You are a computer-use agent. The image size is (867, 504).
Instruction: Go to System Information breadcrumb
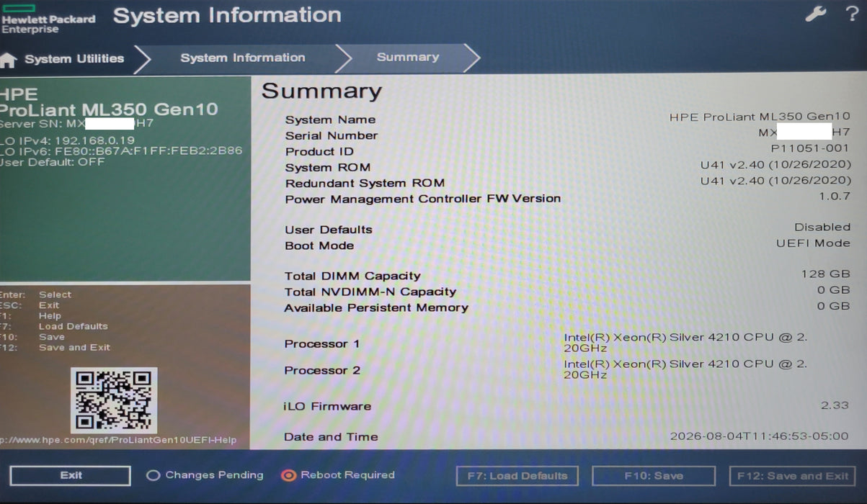(243, 58)
